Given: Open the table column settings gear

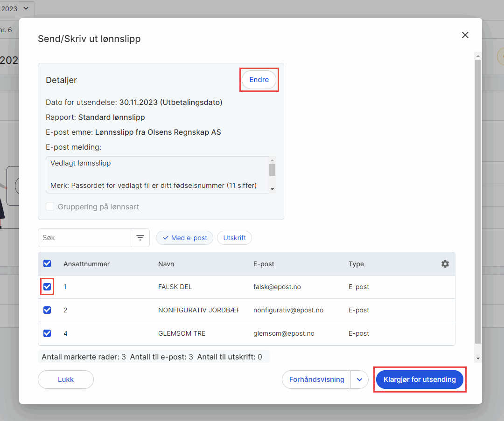Looking at the screenshot, I should [x=445, y=264].
